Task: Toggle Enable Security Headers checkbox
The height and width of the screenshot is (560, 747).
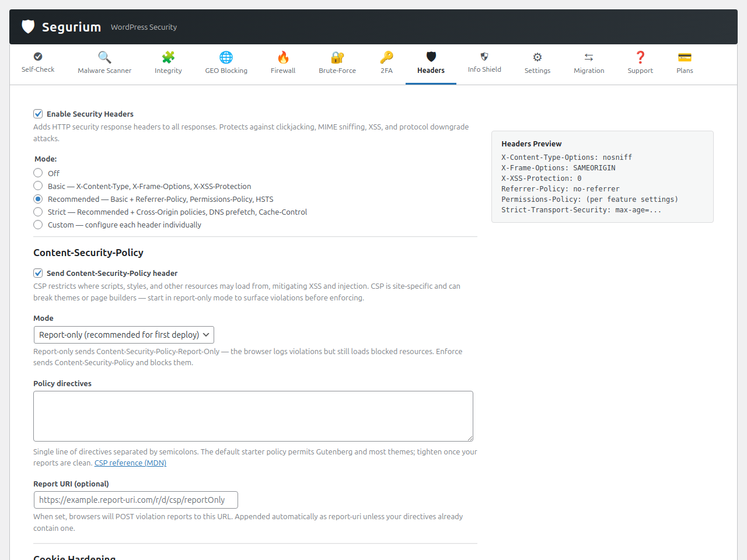Action: click(38, 114)
